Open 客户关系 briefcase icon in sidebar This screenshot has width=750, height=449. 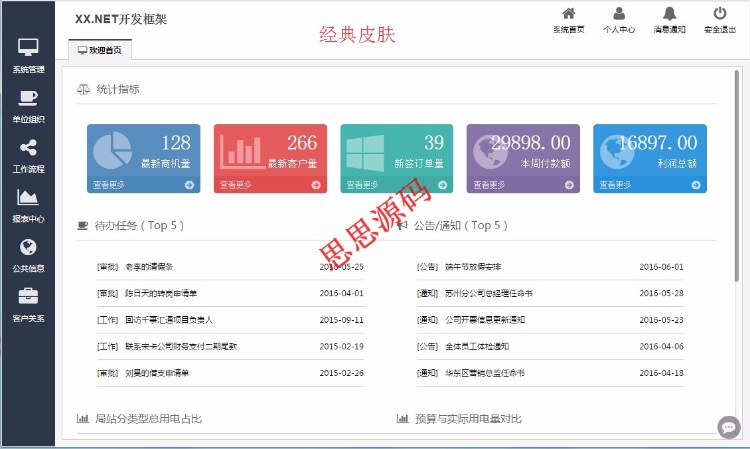[27, 303]
